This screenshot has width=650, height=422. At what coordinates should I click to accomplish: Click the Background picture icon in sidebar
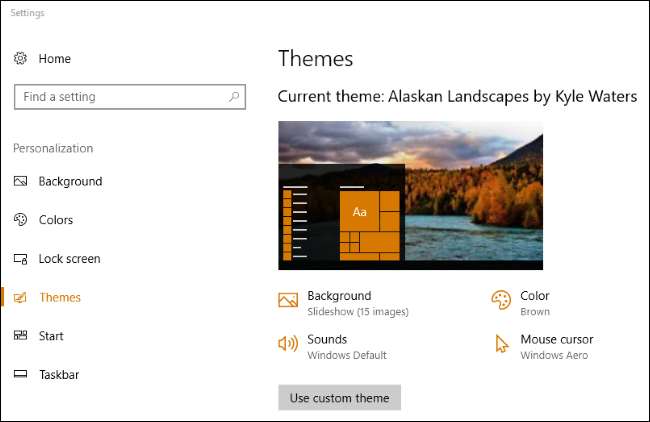pos(20,181)
